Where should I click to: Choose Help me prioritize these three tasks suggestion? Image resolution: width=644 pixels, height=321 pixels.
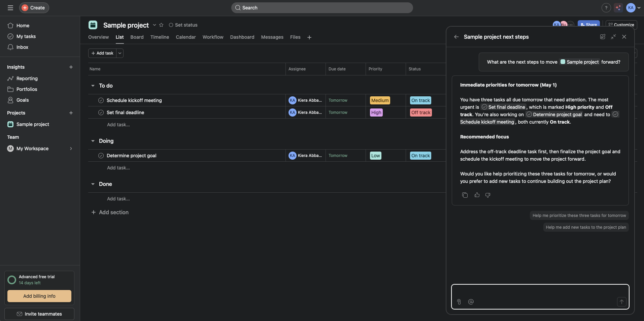coord(579,216)
